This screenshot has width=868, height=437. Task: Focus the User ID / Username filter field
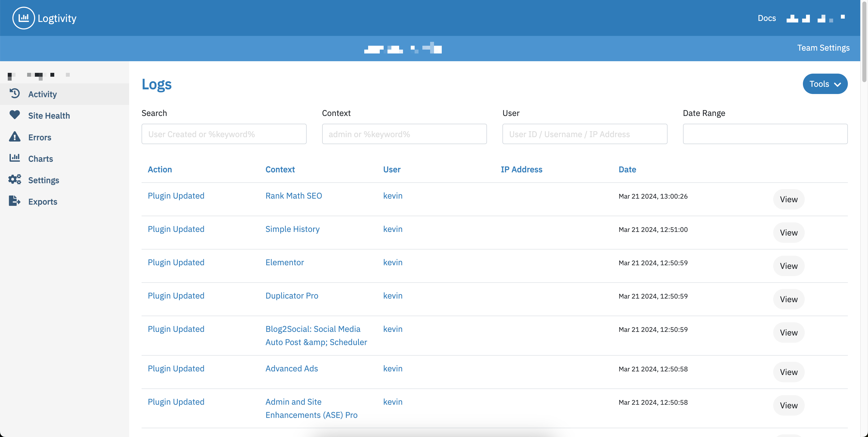pos(584,134)
